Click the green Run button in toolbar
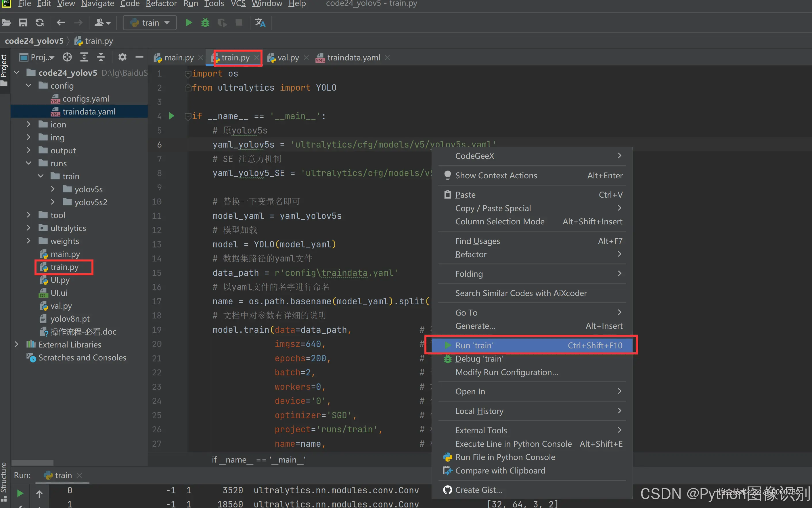 click(189, 22)
